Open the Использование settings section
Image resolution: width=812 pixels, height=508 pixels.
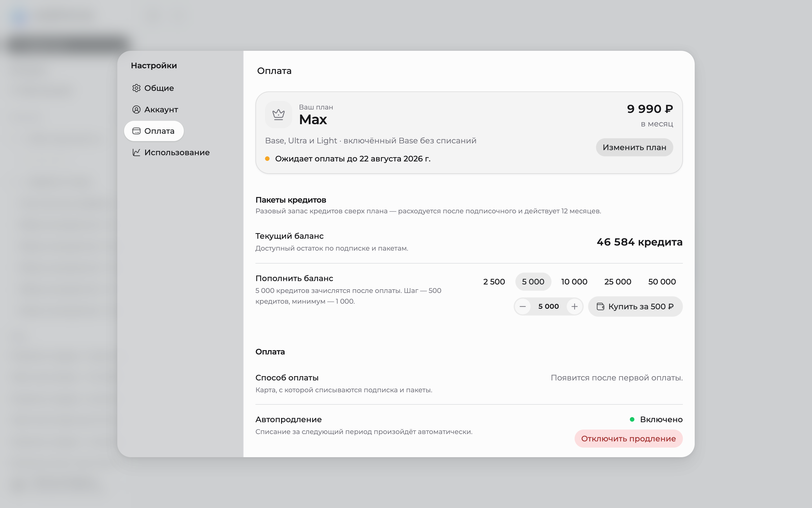click(x=171, y=152)
